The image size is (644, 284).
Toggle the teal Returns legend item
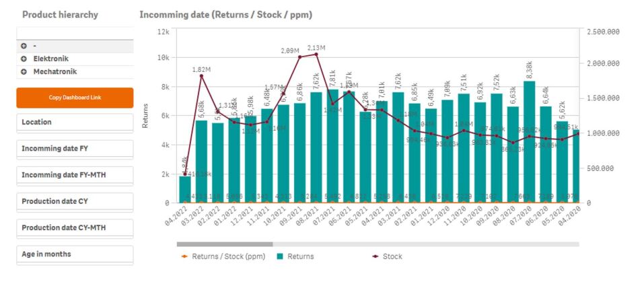click(295, 256)
